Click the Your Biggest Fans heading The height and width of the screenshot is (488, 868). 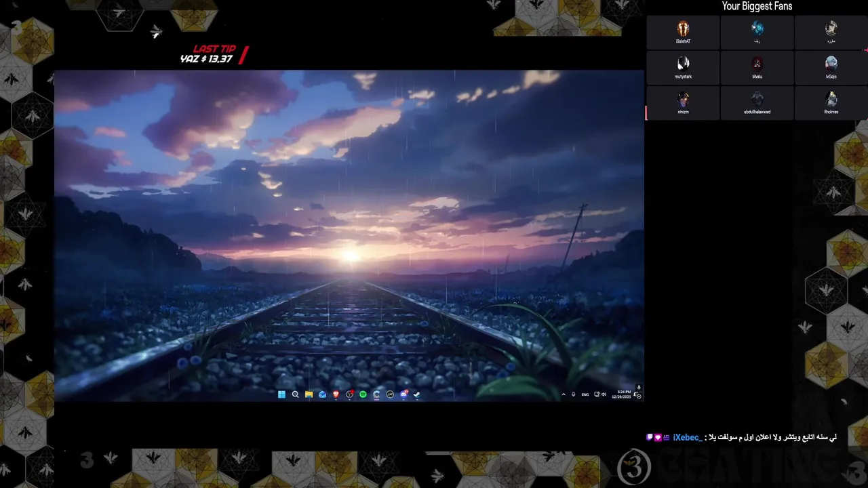click(x=757, y=6)
